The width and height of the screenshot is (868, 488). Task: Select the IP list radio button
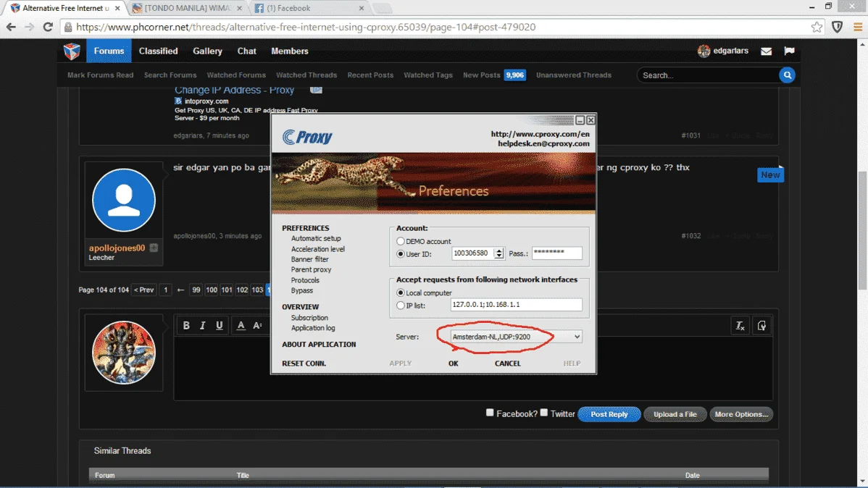point(400,306)
